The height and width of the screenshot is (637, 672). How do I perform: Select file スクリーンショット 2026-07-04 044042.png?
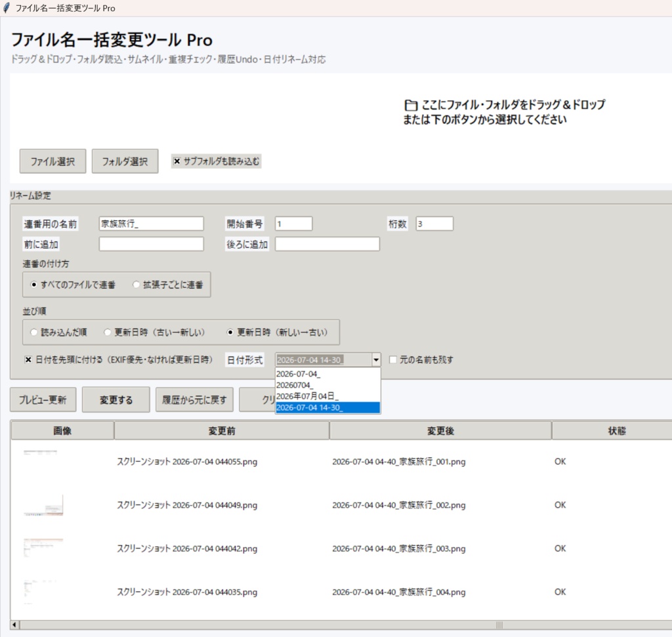click(187, 548)
